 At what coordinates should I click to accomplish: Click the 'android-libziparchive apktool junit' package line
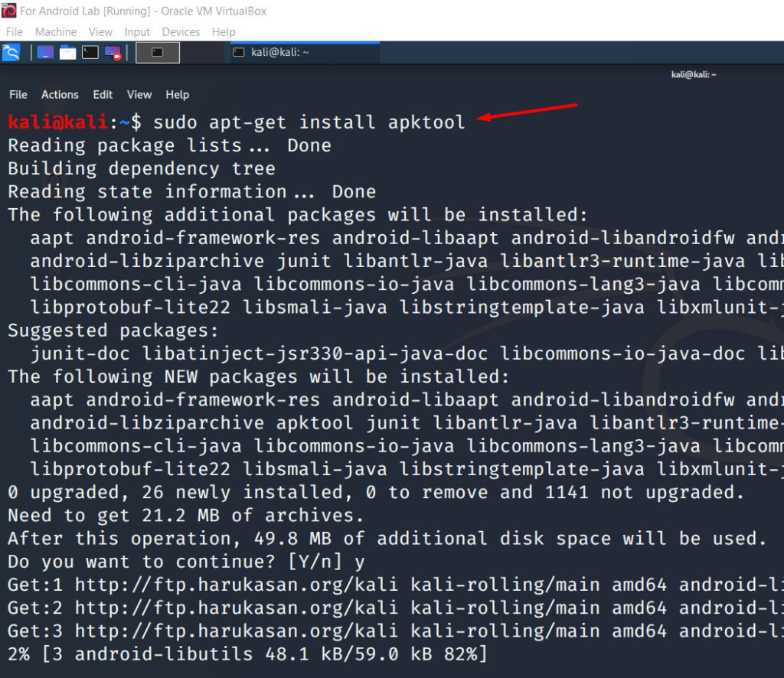point(407,422)
